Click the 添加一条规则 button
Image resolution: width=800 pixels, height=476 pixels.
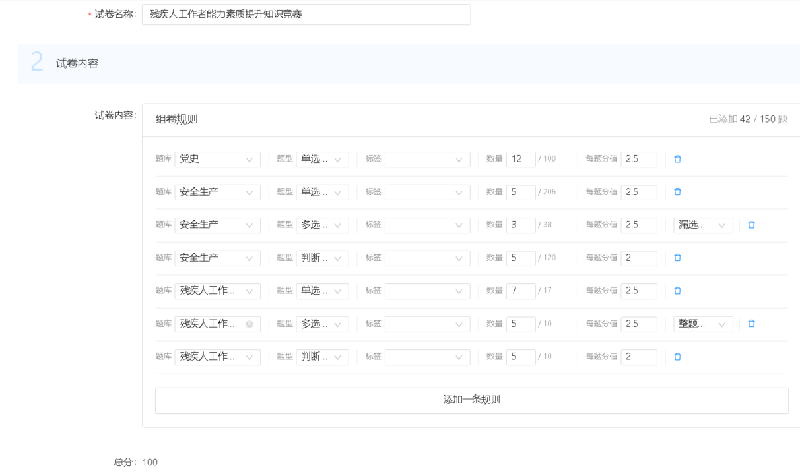pyautogui.click(x=471, y=400)
